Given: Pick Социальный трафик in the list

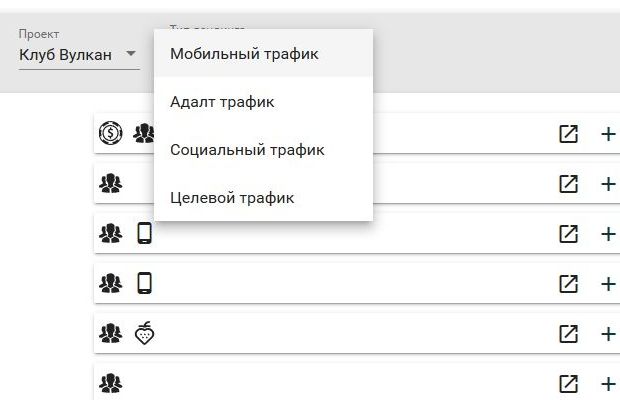Looking at the screenshot, I should click(x=263, y=150).
